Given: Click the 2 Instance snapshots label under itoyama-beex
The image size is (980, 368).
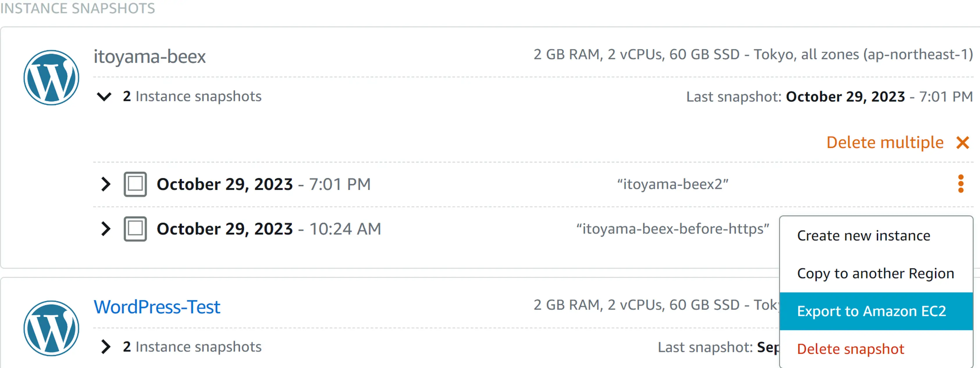Looking at the screenshot, I should pos(192,96).
